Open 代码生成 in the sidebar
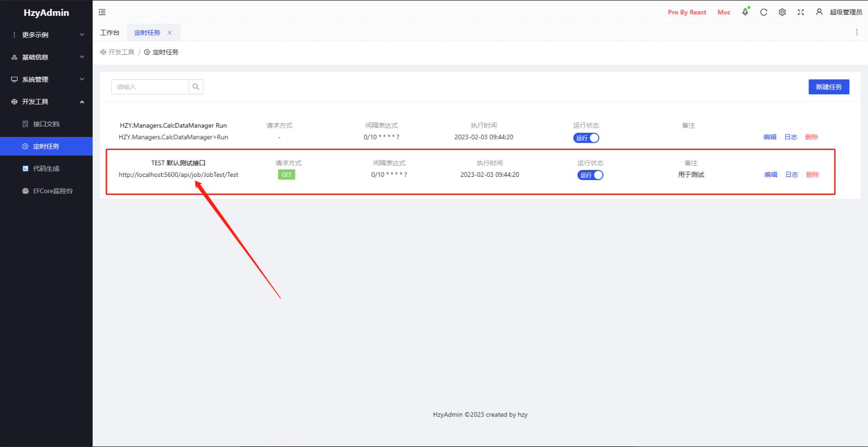This screenshot has height=447, width=868. point(46,169)
